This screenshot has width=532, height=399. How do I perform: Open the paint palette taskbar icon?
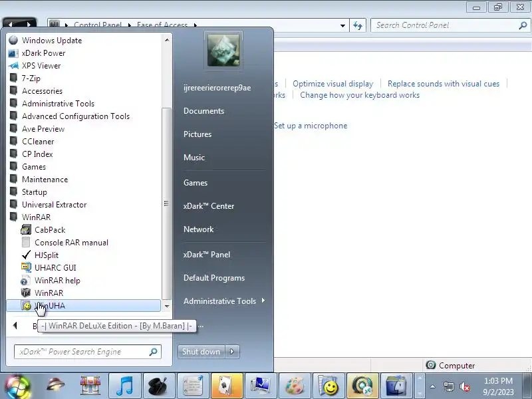tap(295, 386)
